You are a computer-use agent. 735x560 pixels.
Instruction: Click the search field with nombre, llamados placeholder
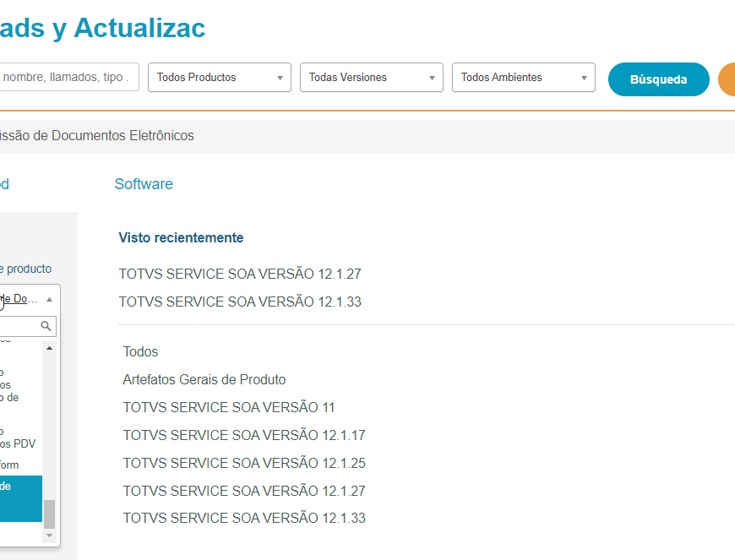(x=68, y=78)
